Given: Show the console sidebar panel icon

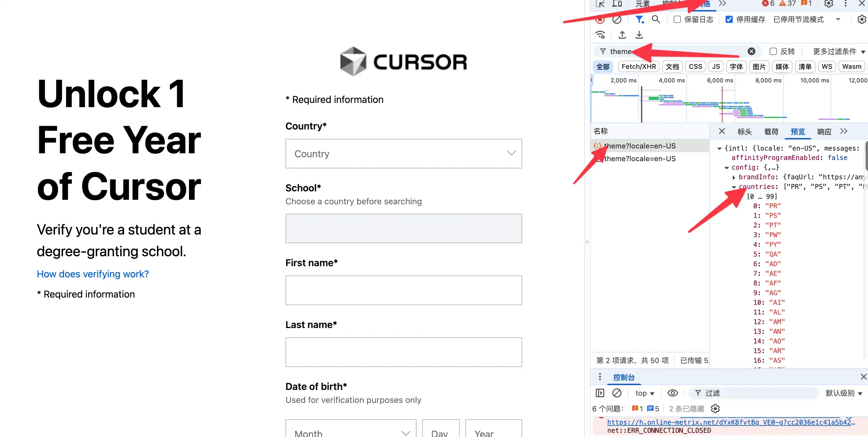Looking at the screenshot, I should tap(600, 393).
